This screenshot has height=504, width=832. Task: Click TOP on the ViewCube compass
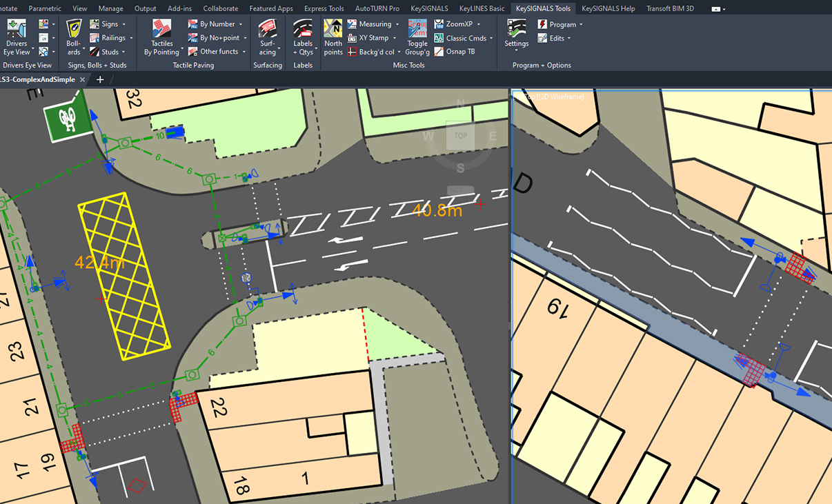pos(460,136)
